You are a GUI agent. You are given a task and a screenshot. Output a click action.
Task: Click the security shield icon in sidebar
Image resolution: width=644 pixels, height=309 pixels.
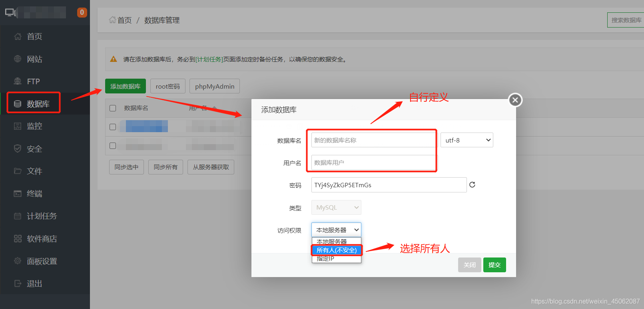[18, 149]
